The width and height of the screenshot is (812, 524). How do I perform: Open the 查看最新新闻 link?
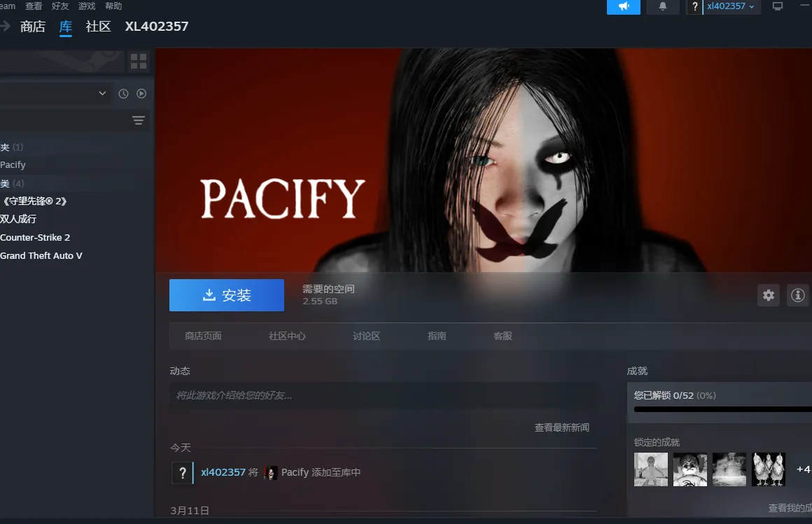coord(561,427)
